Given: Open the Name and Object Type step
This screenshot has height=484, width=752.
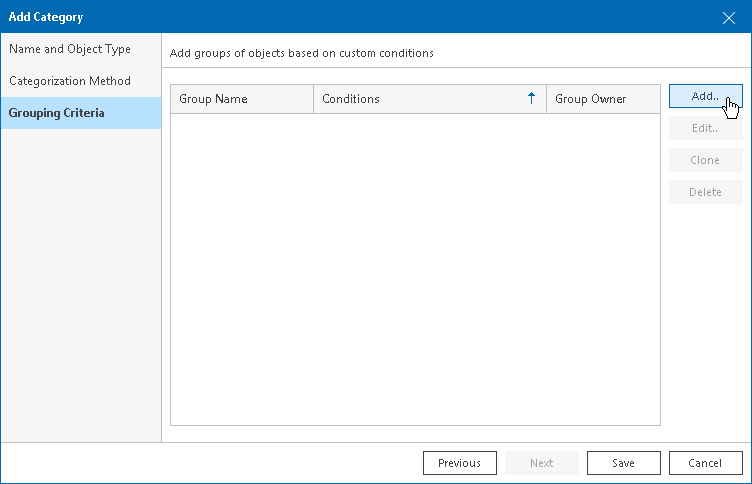Looking at the screenshot, I should pyautogui.click(x=70, y=49).
